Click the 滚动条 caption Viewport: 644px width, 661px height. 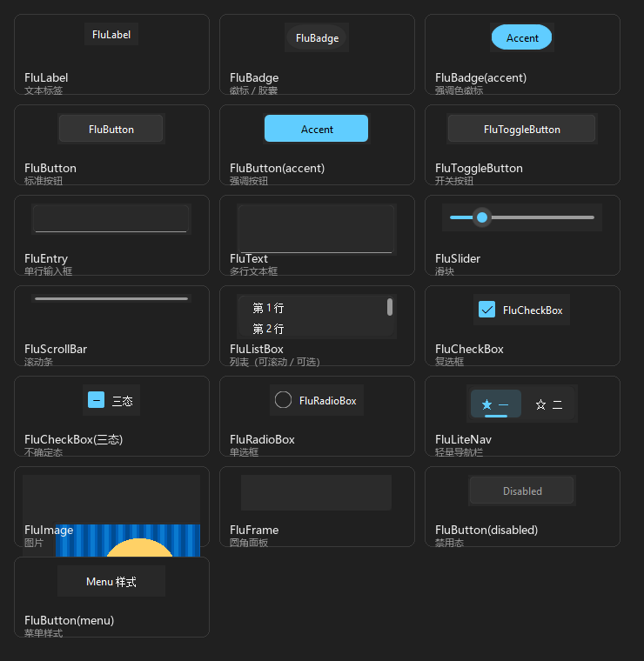pyautogui.click(x=38, y=362)
